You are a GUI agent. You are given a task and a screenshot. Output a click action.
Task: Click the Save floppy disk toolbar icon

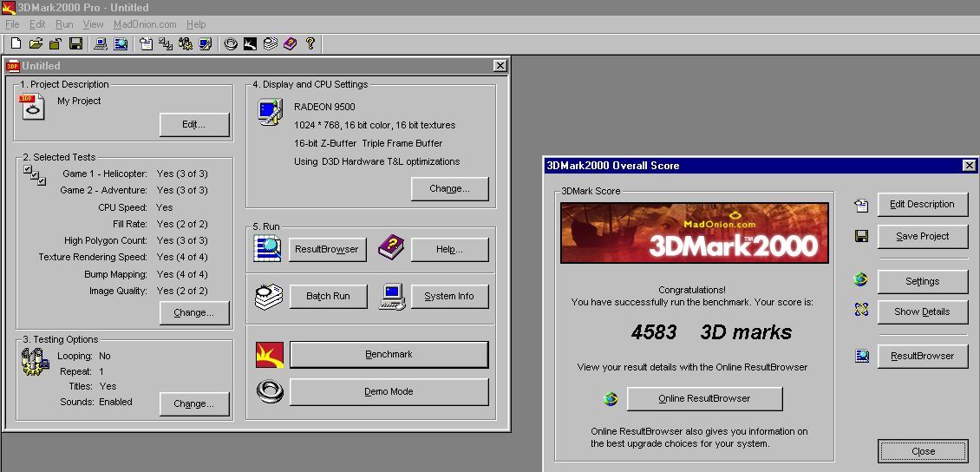tap(75, 43)
